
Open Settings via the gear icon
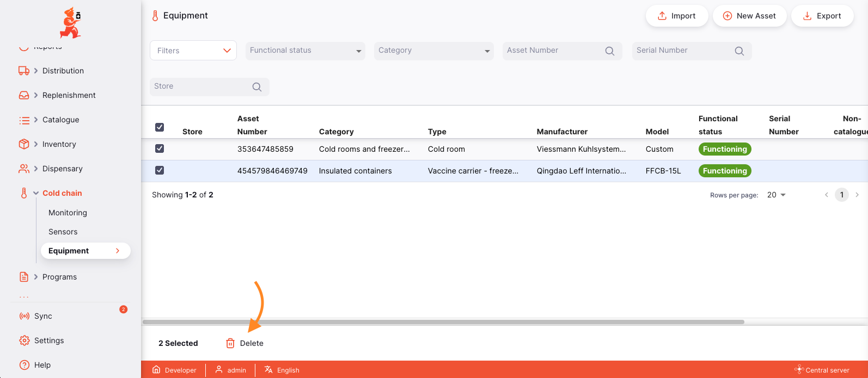(x=24, y=340)
